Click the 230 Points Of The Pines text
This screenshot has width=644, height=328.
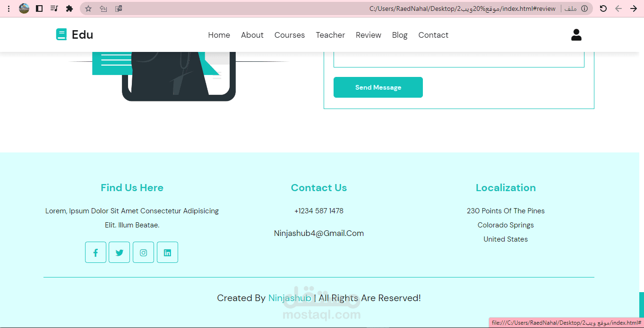pos(506,211)
